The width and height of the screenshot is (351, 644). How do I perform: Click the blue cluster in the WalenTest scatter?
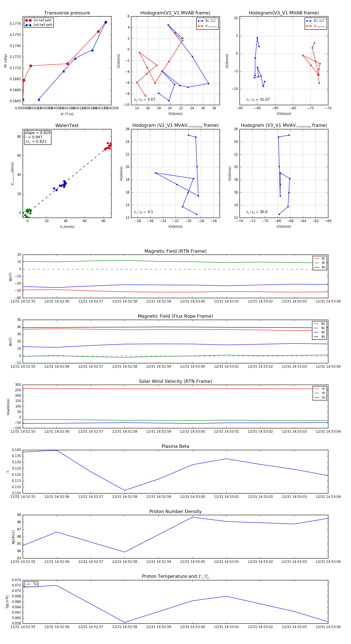coord(62,185)
